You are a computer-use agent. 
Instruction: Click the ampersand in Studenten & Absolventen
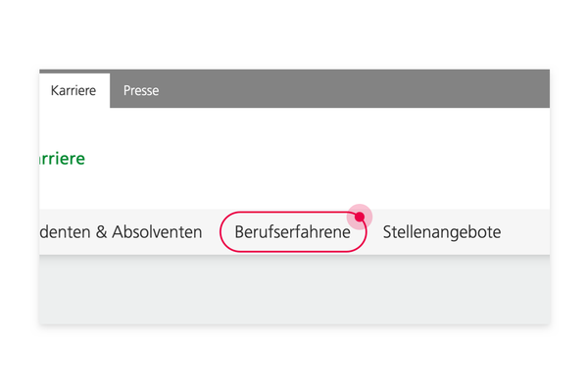[101, 232]
